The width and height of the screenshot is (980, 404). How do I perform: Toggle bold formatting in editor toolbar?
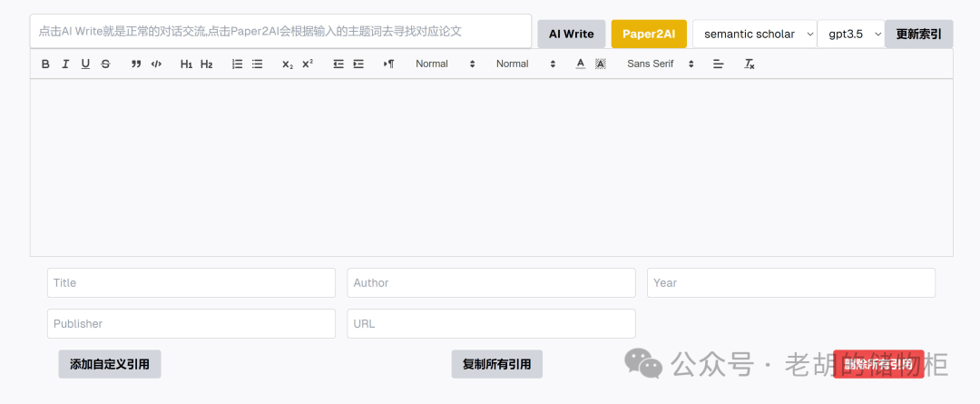(x=45, y=64)
